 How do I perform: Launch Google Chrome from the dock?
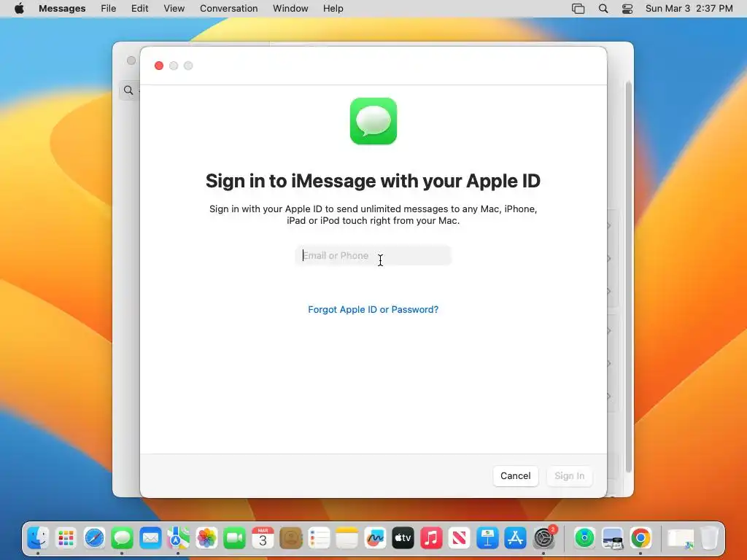point(640,538)
